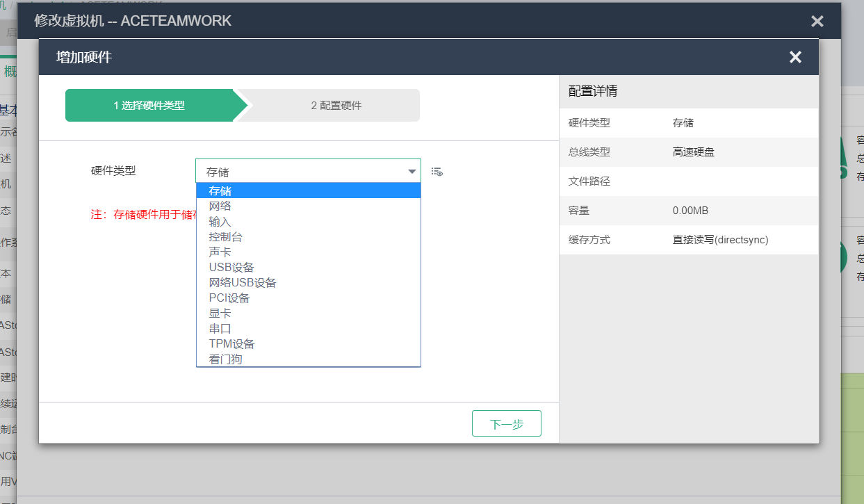Screen dimensions: 864x504
Task: Select 网络USB设备 option
Action: tap(309, 282)
